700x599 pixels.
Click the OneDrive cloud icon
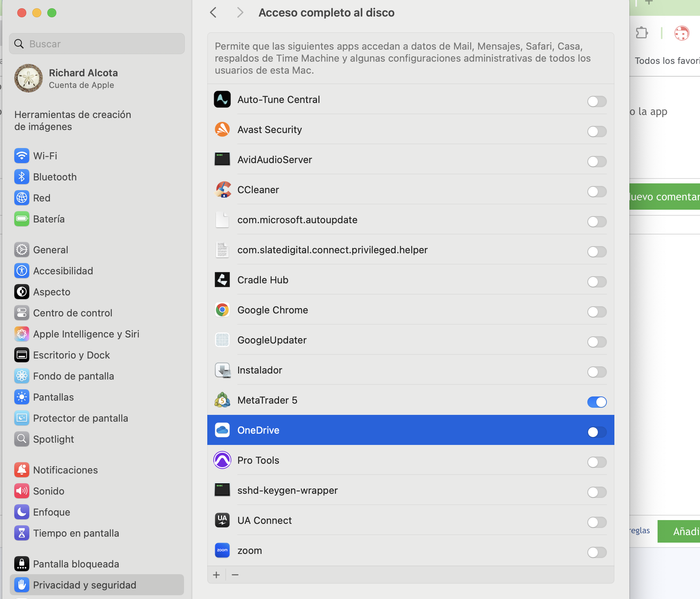[x=222, y=430]
